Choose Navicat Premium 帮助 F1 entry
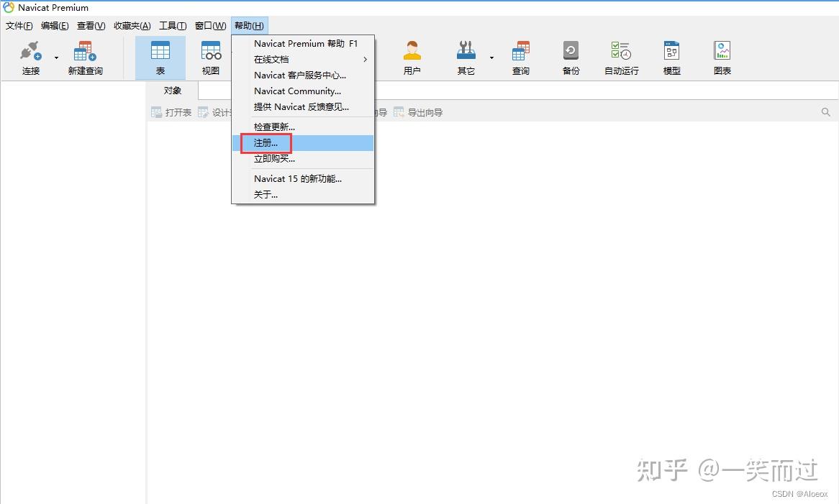Screen dimensions: 839x504 [303, 43]
